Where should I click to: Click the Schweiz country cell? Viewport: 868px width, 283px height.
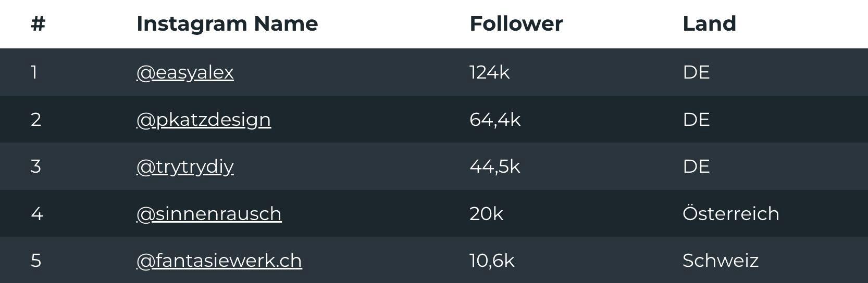click(721, 261)
